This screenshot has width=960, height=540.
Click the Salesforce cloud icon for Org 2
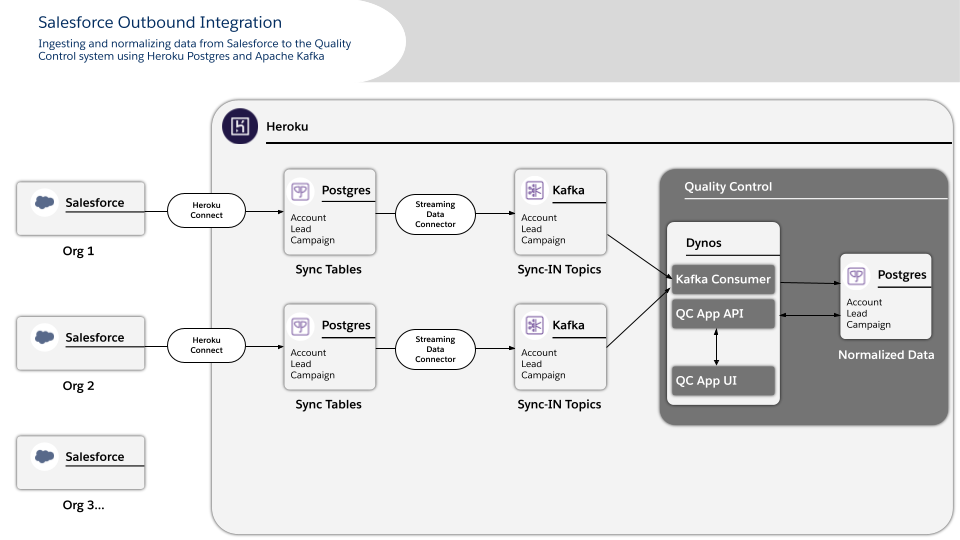pos(45,337)
